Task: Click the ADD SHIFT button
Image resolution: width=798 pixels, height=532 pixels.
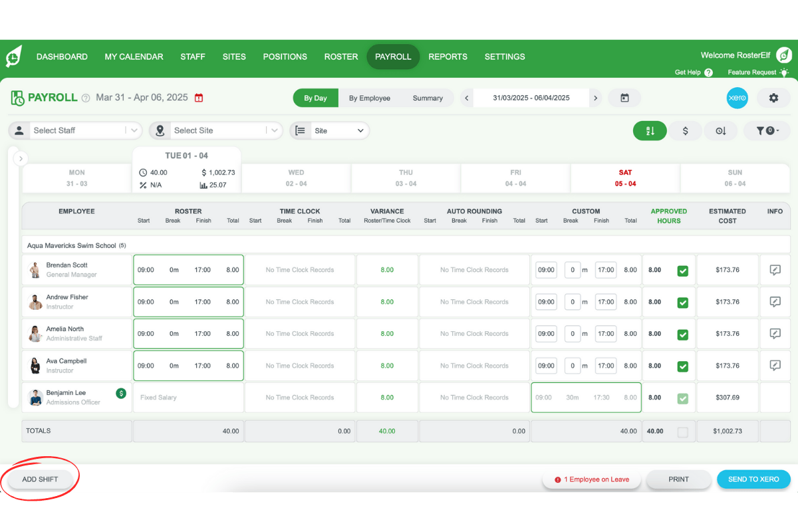Action: [39, 479]
